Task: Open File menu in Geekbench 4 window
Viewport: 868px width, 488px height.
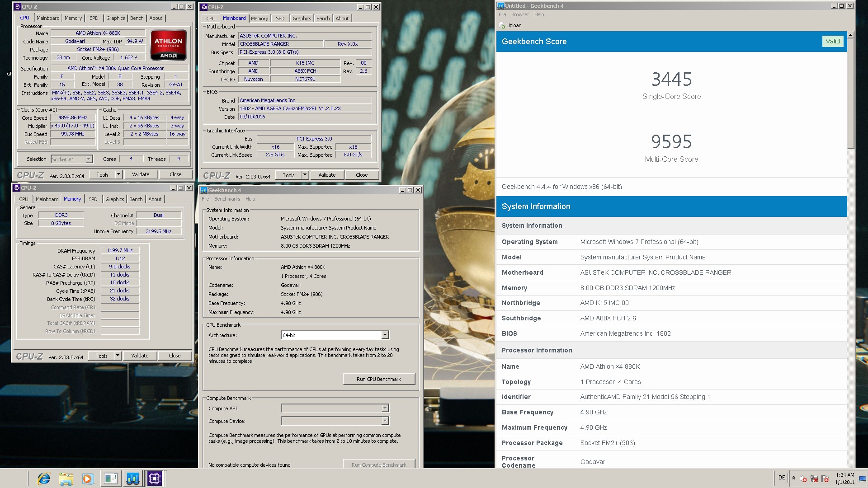Action: (205, 199)
